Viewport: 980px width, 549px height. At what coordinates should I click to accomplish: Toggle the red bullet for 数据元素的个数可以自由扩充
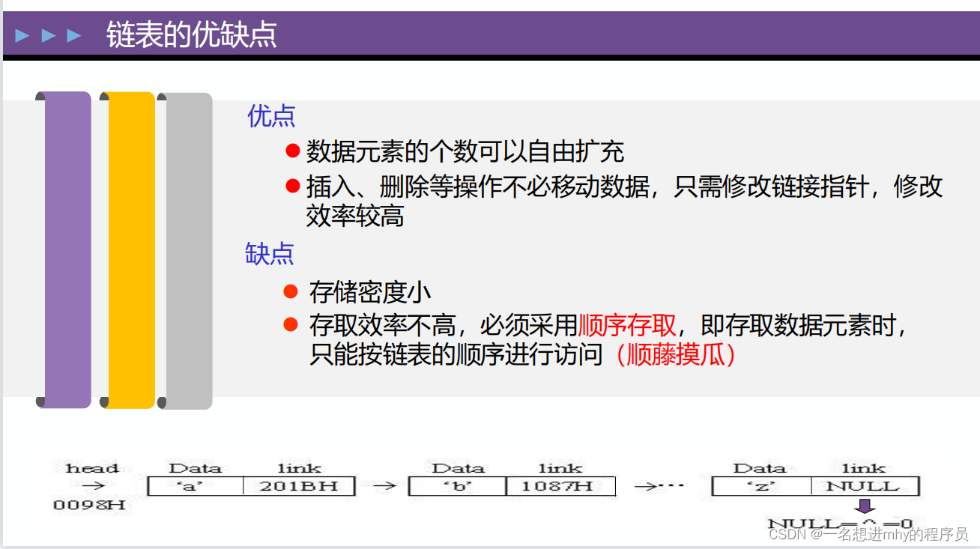point(292,149)
